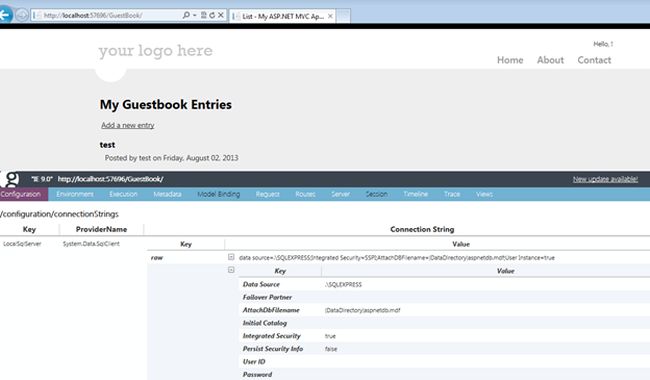Click the Persist Security Info 'false' value
Screen dimensions: 650x380
pos(331,349)
